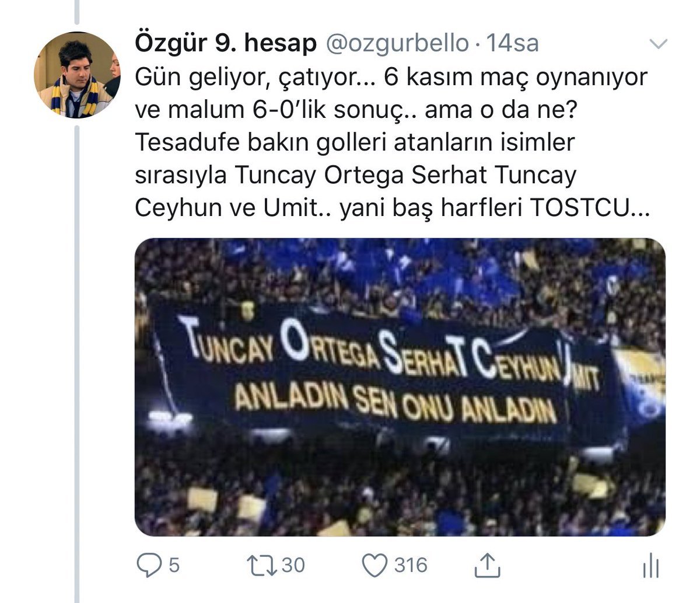Expand the tweet options chevron menu
Viewport: 700px width, 603px height.
659,44
